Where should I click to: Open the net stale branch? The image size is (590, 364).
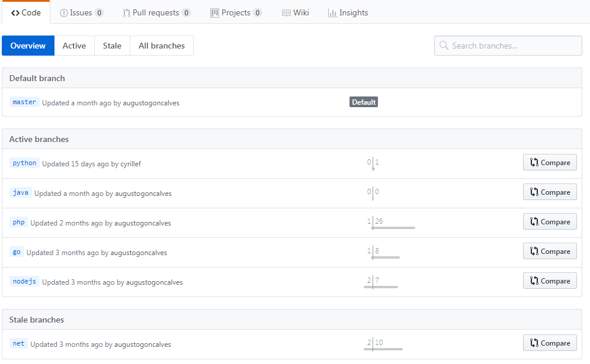point(18,343)
